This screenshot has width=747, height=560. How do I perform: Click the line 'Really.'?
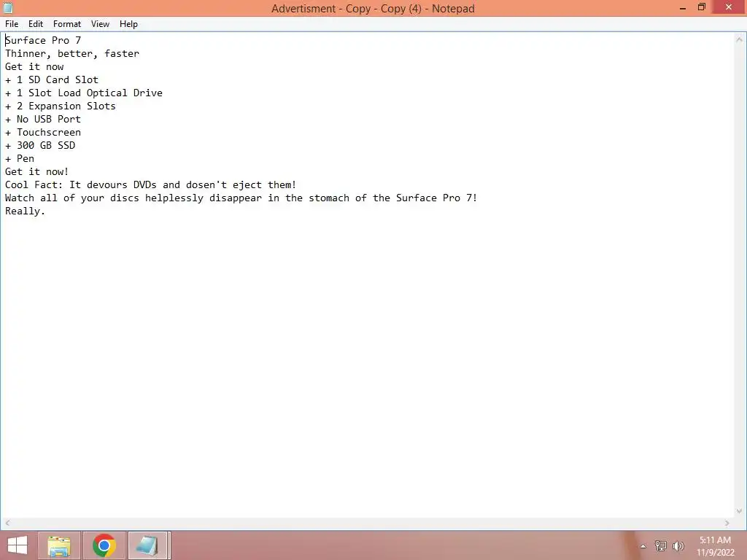coord(25,211)
